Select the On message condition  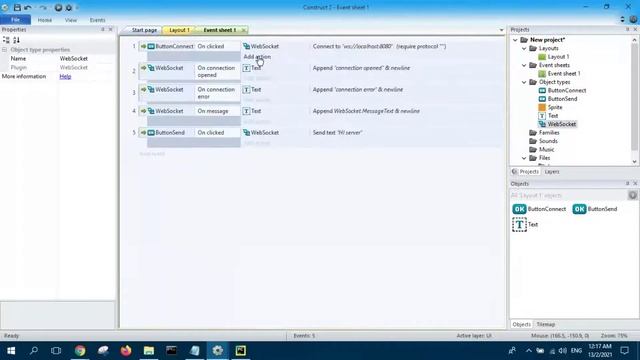point(213,111)
